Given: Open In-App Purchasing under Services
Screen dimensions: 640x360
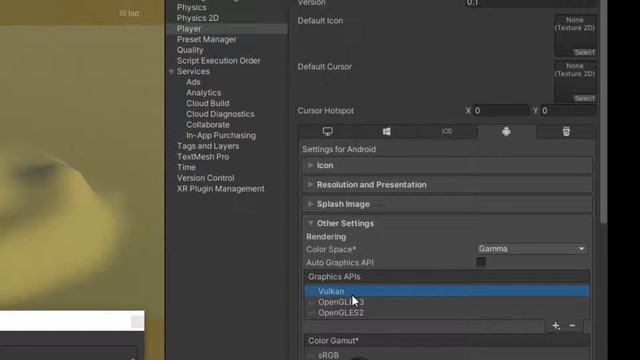Looking at the screenshot, I should click(x=221, y=135).
